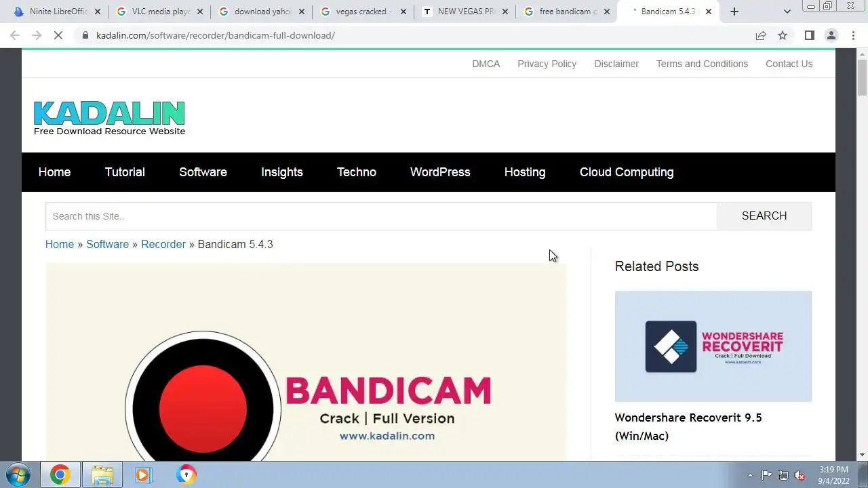
Task: Click the Chrome taskbar icon
Action: coord(60,475)
